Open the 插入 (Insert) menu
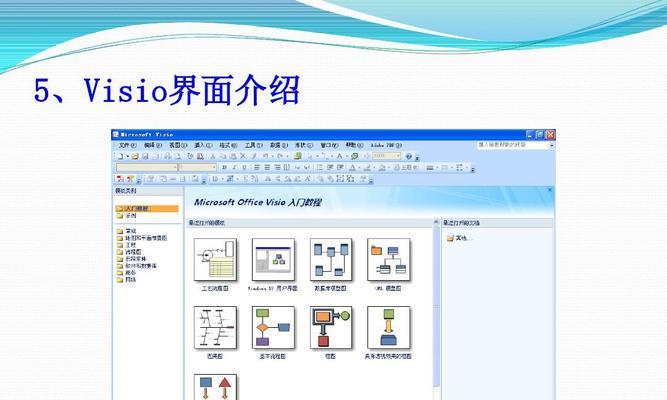 click(x=203, y=146)
